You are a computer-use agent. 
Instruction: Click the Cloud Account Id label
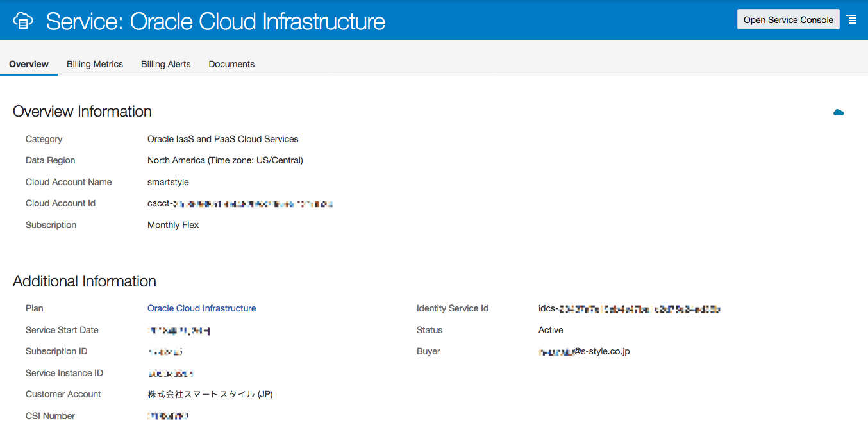click(60, 203)
